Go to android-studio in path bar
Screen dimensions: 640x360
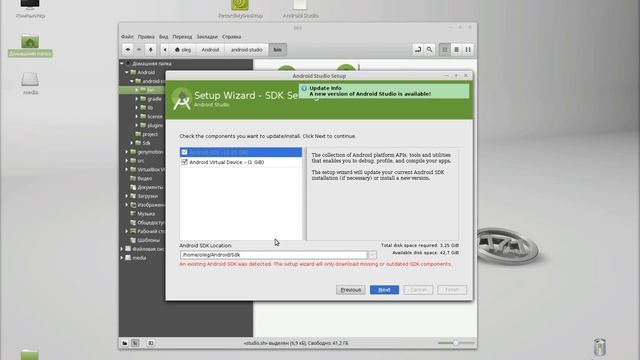click(247, 49)
